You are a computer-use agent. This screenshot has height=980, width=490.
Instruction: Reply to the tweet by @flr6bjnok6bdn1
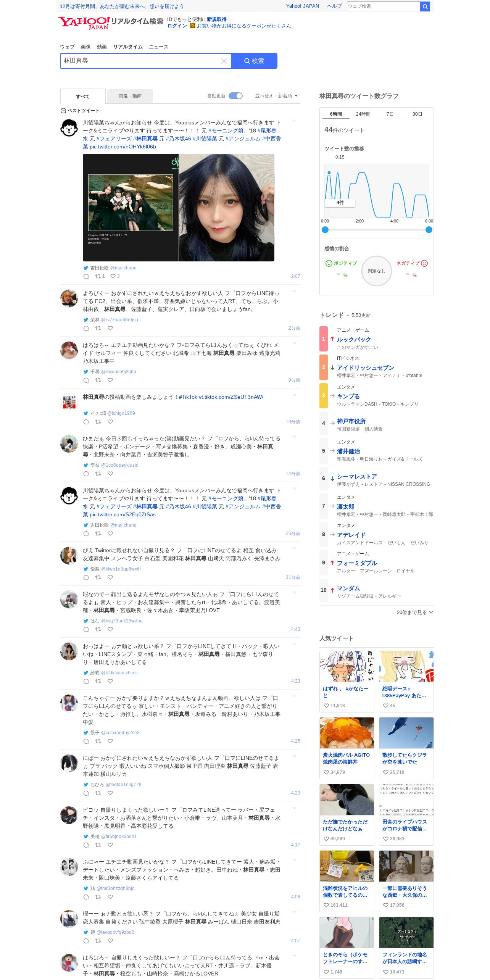[86, 845]
